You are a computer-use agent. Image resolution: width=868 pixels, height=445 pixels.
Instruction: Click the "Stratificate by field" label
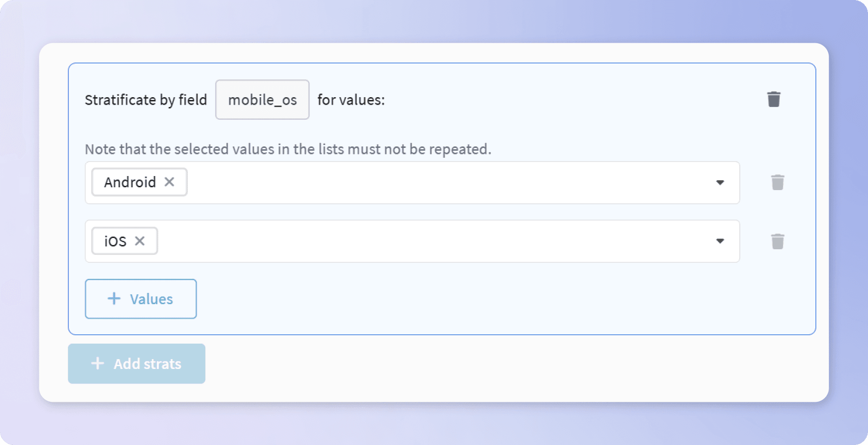click(x=146, y=100)
